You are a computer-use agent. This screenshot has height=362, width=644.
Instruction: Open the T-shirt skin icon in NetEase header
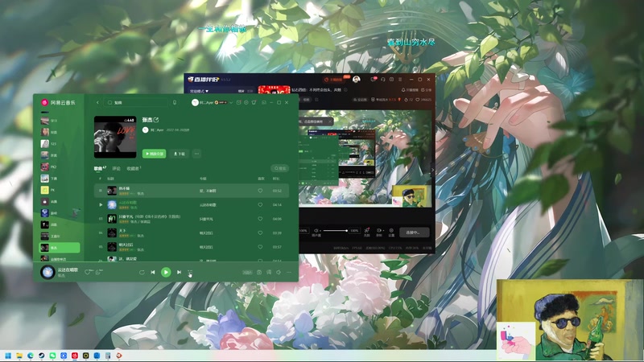pos(254,103)
